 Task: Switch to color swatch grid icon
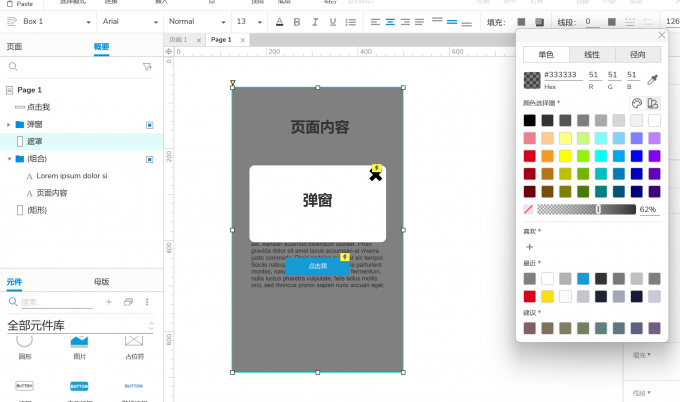click(x=653, y=103)
